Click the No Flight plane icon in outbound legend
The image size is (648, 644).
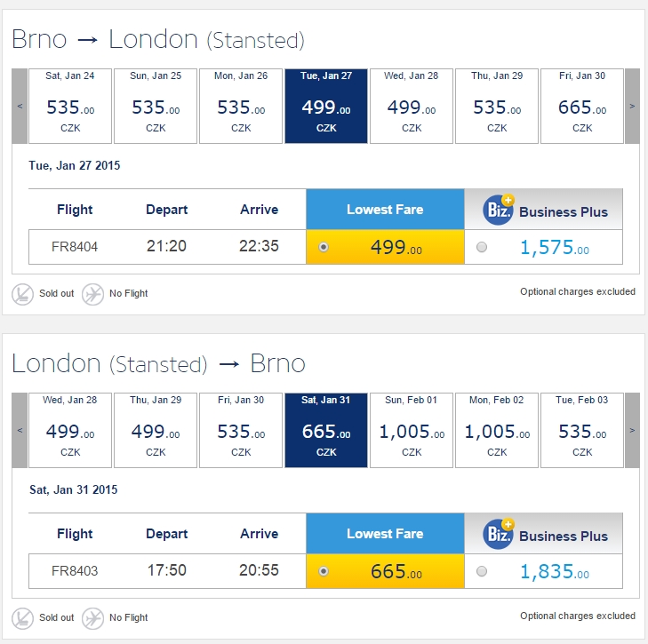[92, 294]
